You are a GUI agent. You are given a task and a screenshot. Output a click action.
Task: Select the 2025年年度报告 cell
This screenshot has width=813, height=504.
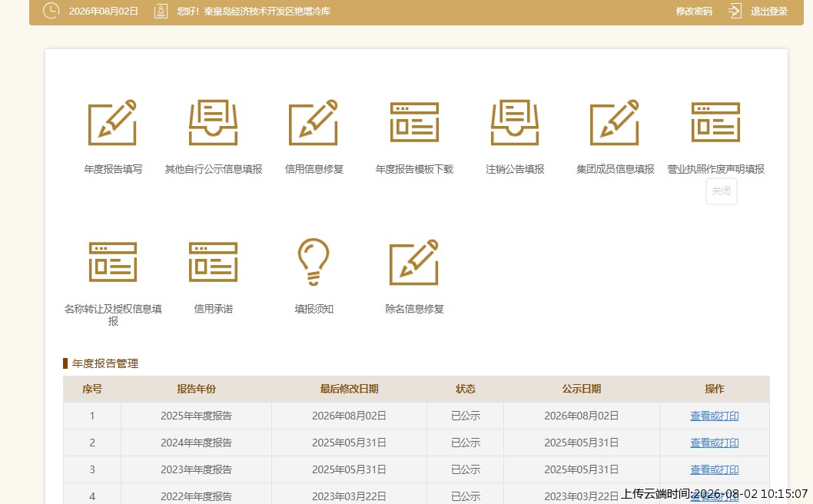[196, 416]
